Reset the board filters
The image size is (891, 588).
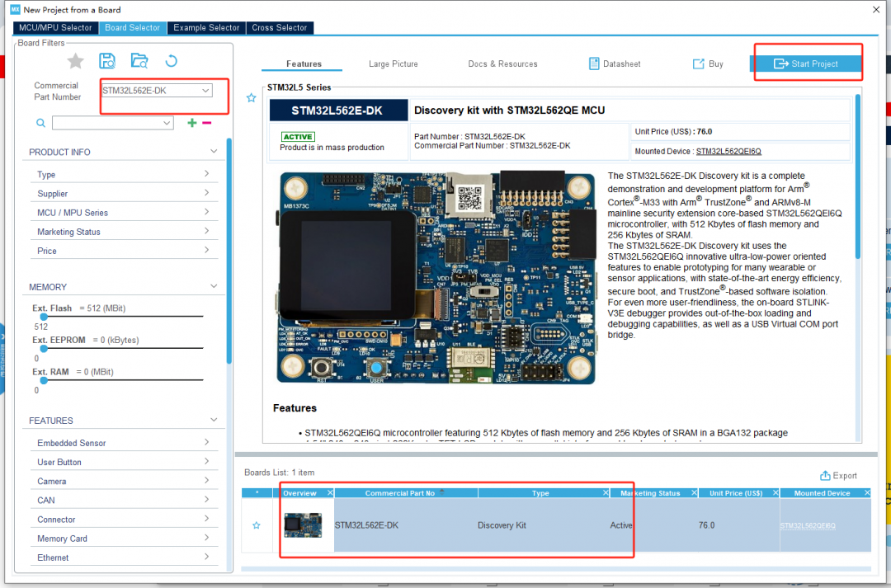171,60
